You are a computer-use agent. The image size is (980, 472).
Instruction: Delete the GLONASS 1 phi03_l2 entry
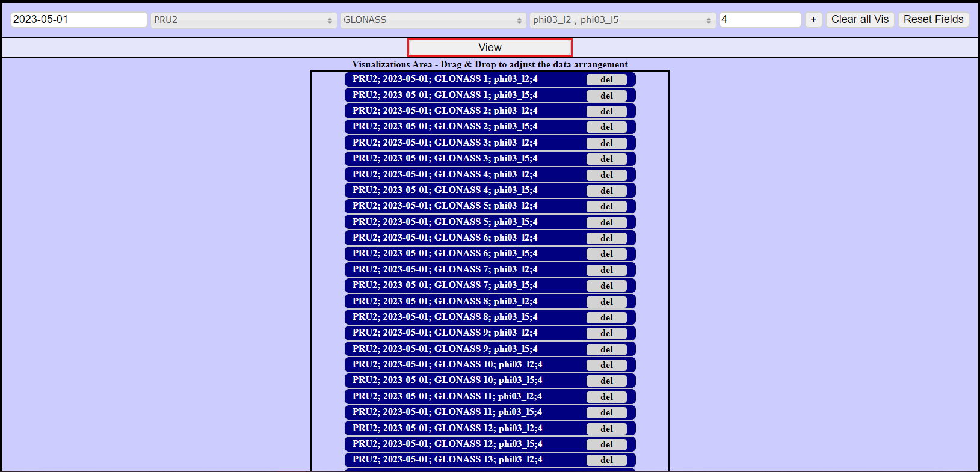(x=606, y=79)
